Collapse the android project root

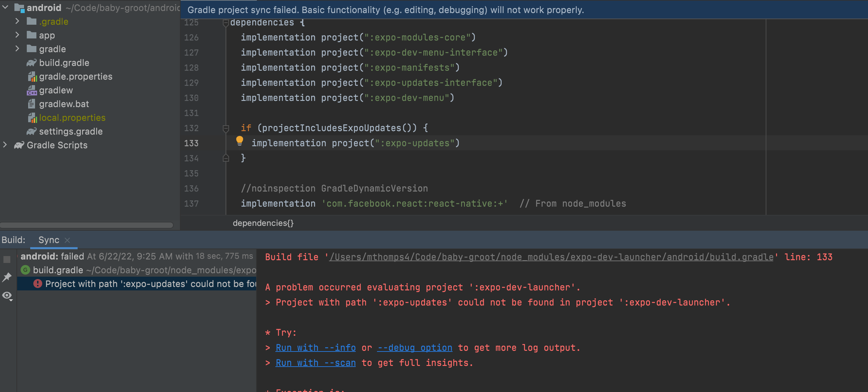point(5,7)
